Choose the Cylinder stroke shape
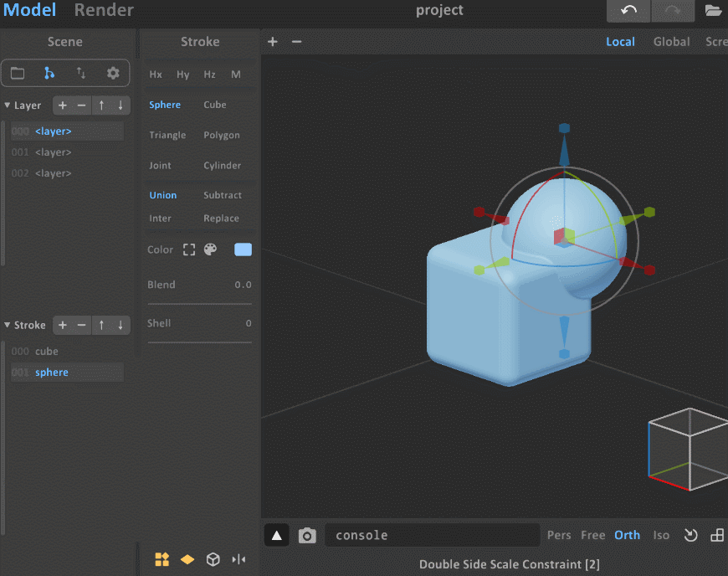Image resolution: width=728 pixels, height=576 pixels. pyautogui.click(x=223, y=166)
